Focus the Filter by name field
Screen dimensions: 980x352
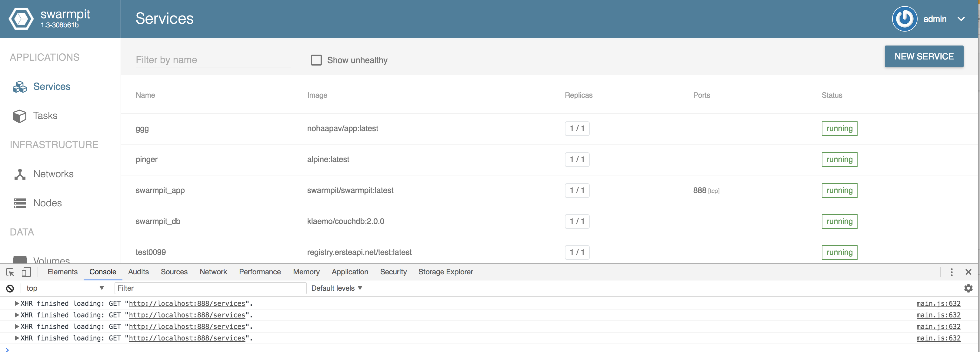tap(213, 60)
